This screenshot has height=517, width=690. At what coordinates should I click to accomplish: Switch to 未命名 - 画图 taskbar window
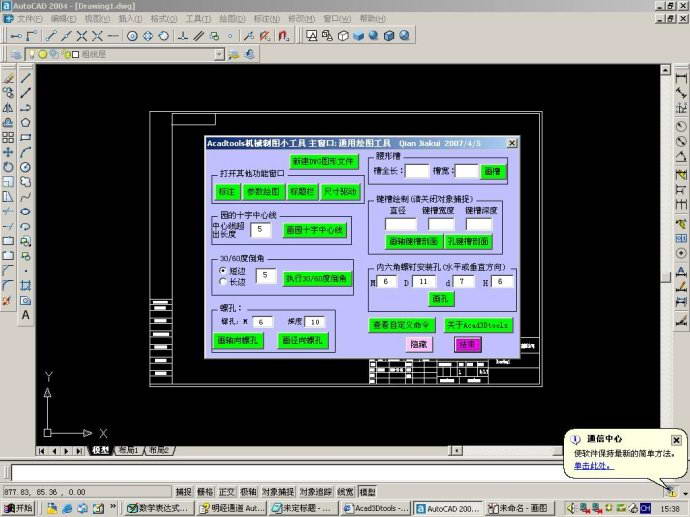518,509
